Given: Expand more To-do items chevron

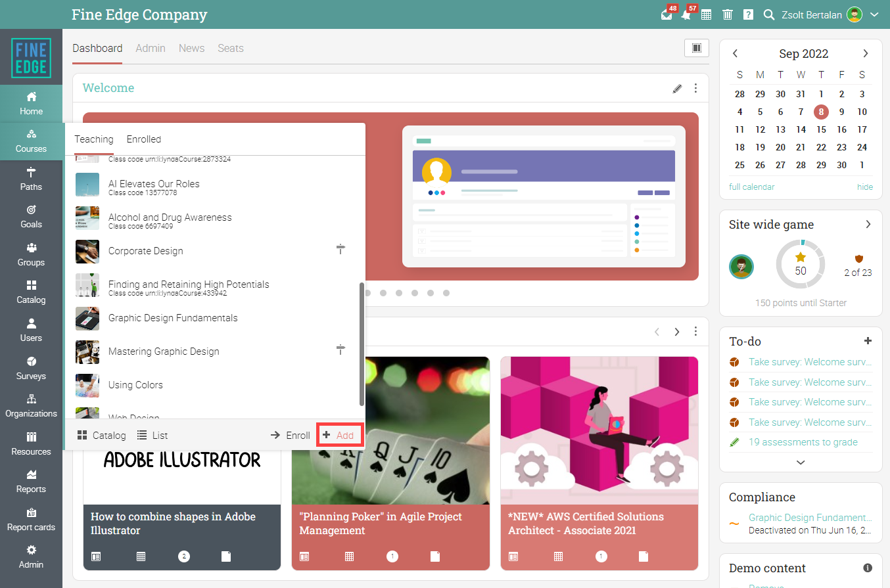Looking at the screenshot, I should click(801, 463).
